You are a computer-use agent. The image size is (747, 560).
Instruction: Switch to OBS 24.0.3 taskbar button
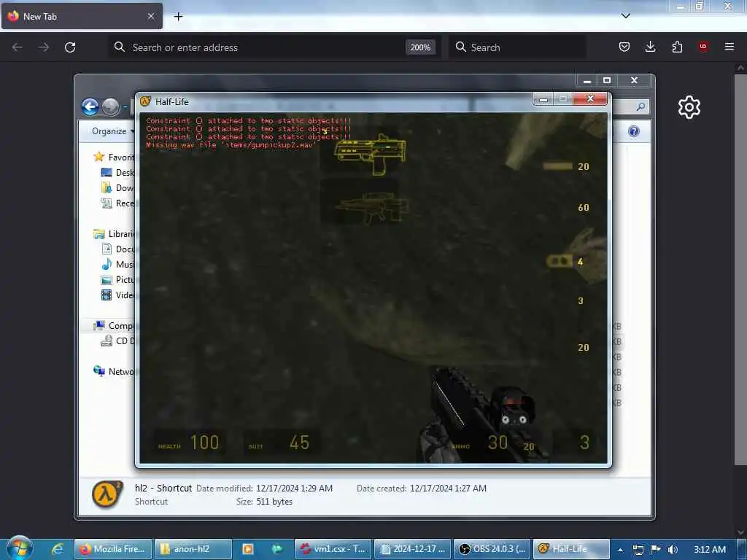pos(492,549)
